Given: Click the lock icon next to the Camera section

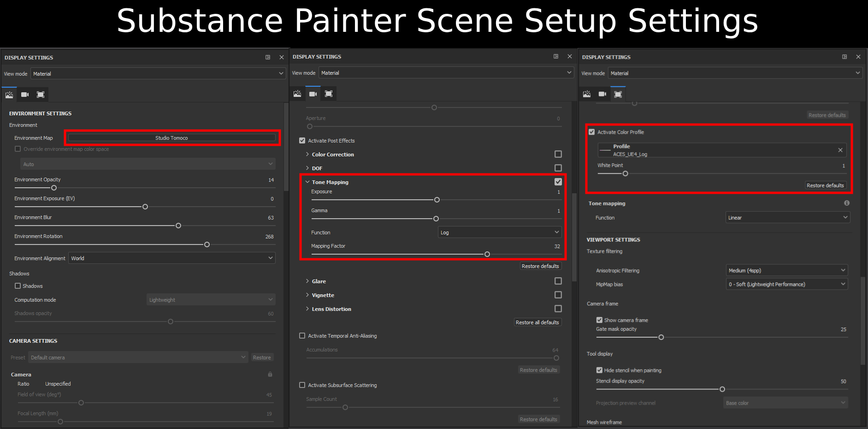Looking at the screenshot, I should [270, 374].
